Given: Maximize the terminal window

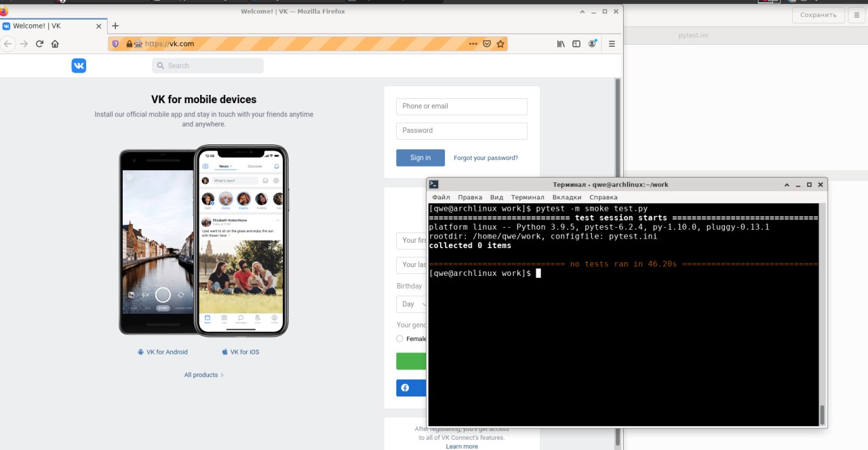Looking at the screenshot, I should (x=809, y=184).
